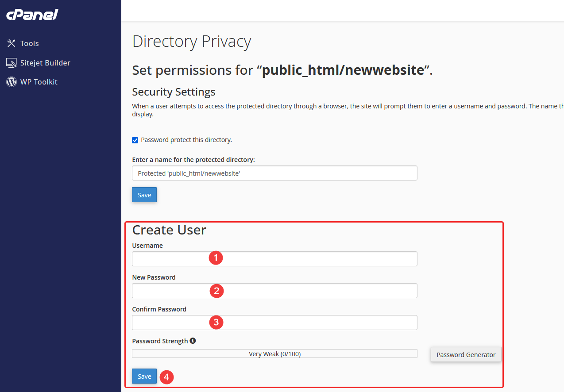Click the Password Strength info icon

tap(193, 341)
